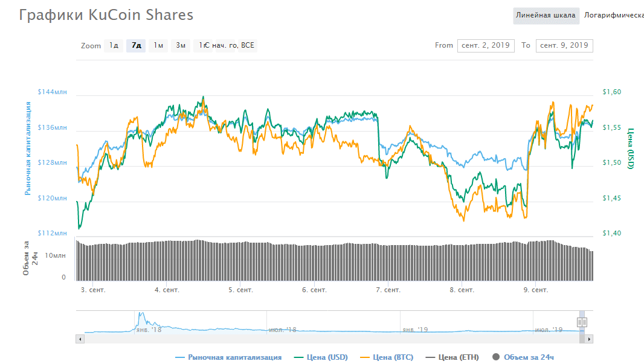
Task: Select the 7д zoom range
Action: click(137, 45)
